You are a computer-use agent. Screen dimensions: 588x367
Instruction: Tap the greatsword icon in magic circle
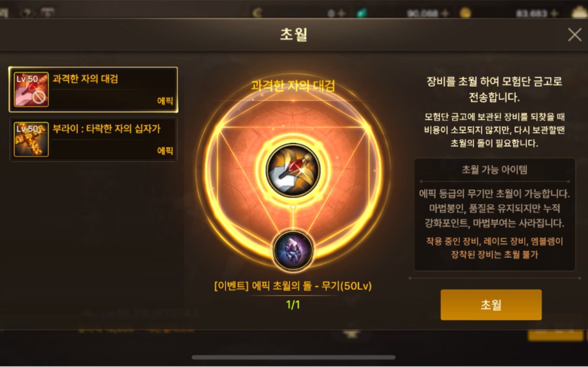tap(293, 170)
